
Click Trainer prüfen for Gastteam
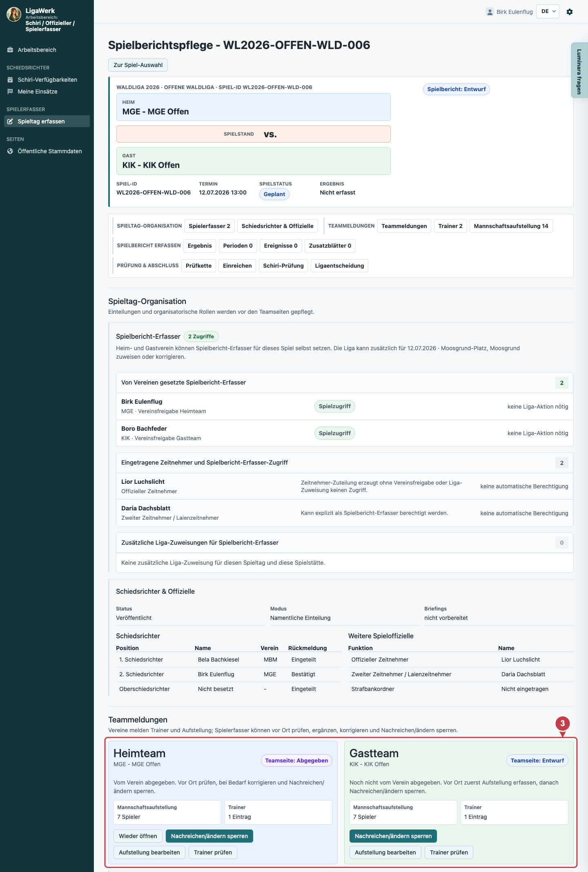tap(449, 852)
